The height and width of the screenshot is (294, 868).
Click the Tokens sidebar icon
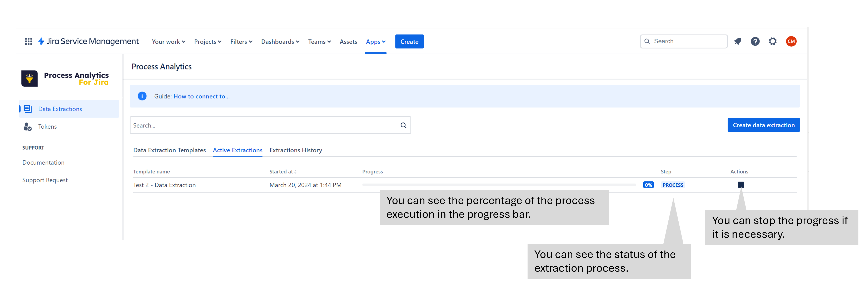point(28,127)
